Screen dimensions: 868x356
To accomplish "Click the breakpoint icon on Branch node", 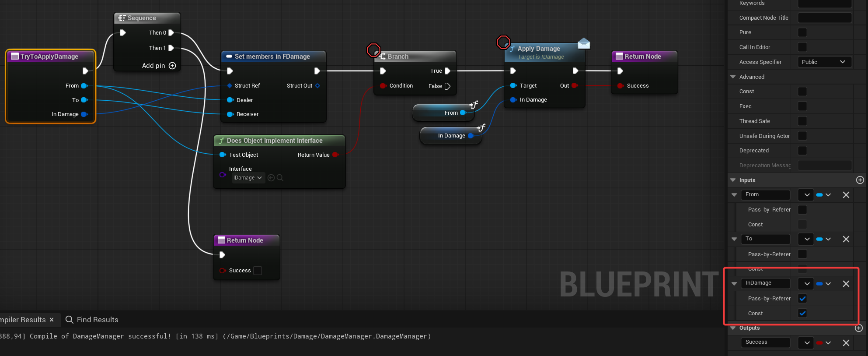I will [x=373, y=50].
